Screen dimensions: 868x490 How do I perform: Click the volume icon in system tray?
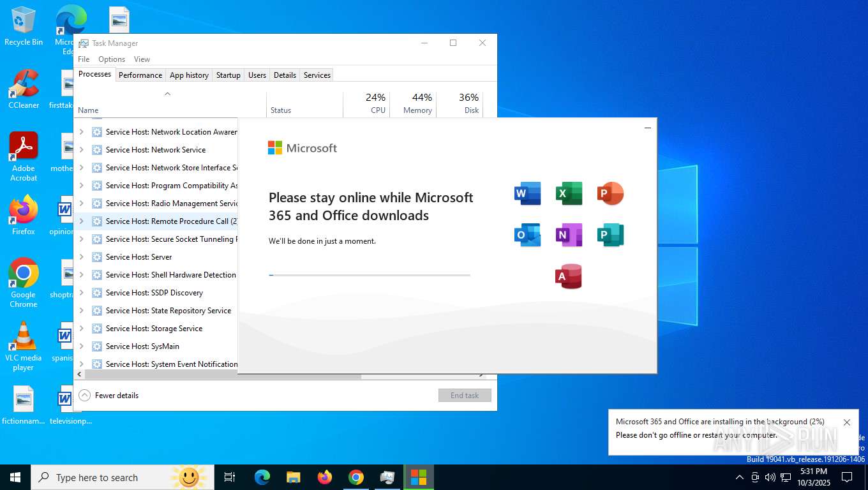(x=770, y=477)
